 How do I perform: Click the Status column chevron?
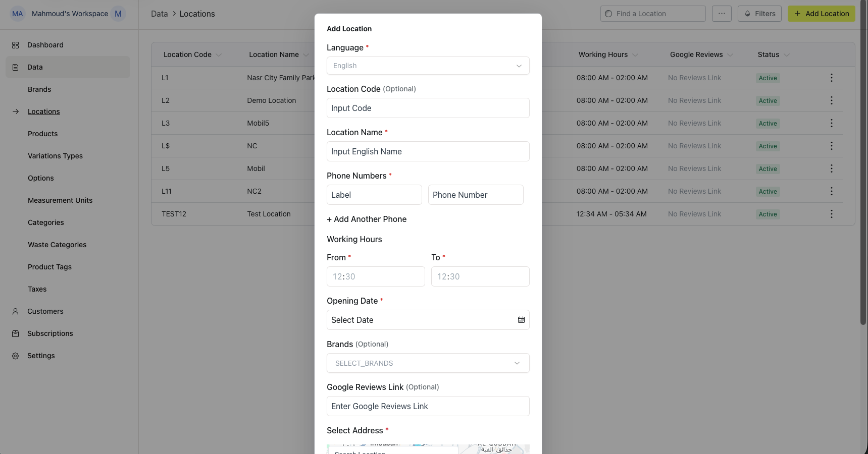click(787, 55)
